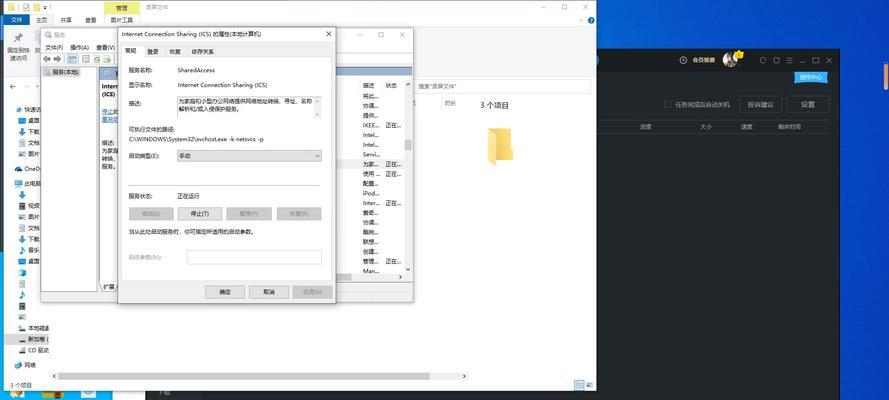The width and height of the screenshot is (889, 400).
Task: Select 本地磁盘 drive in Explorer sidebar
Action: coord(33,329)
